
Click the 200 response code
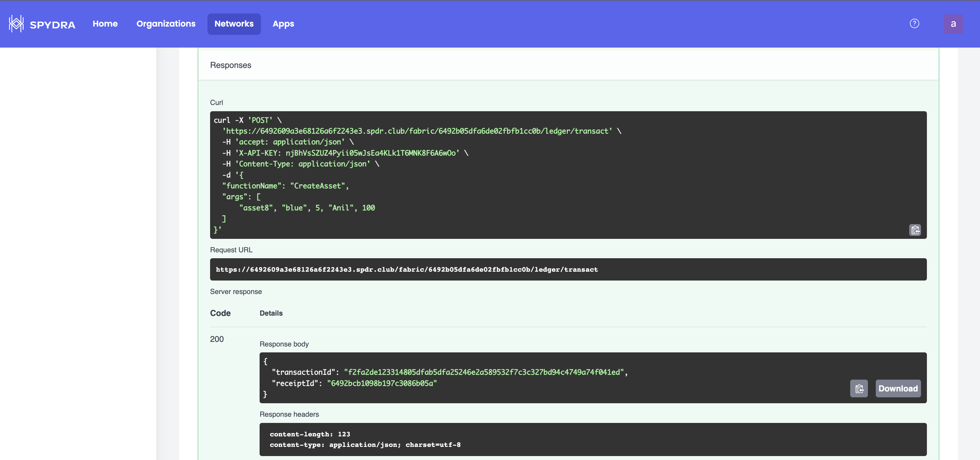pos(216,339)
